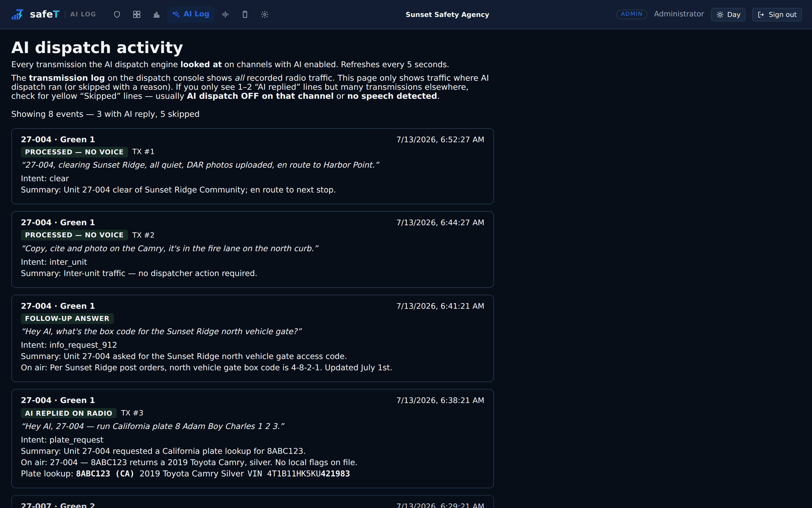Click the FOLLOW-UP ANSWER badge
This screenshot has width=812, height=508.
[67, 319]
